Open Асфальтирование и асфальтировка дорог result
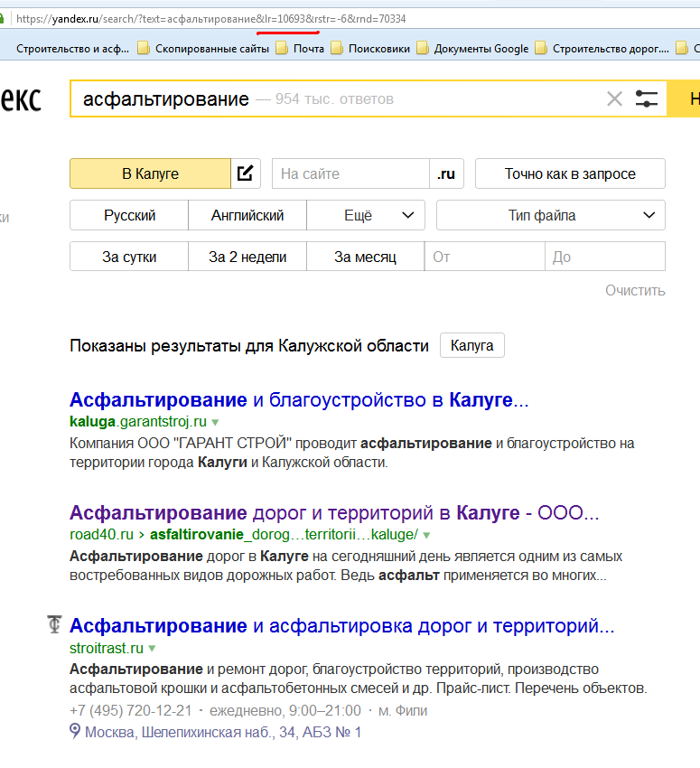The height and width of the screenshot is (768, 700). tap(342, 625)
